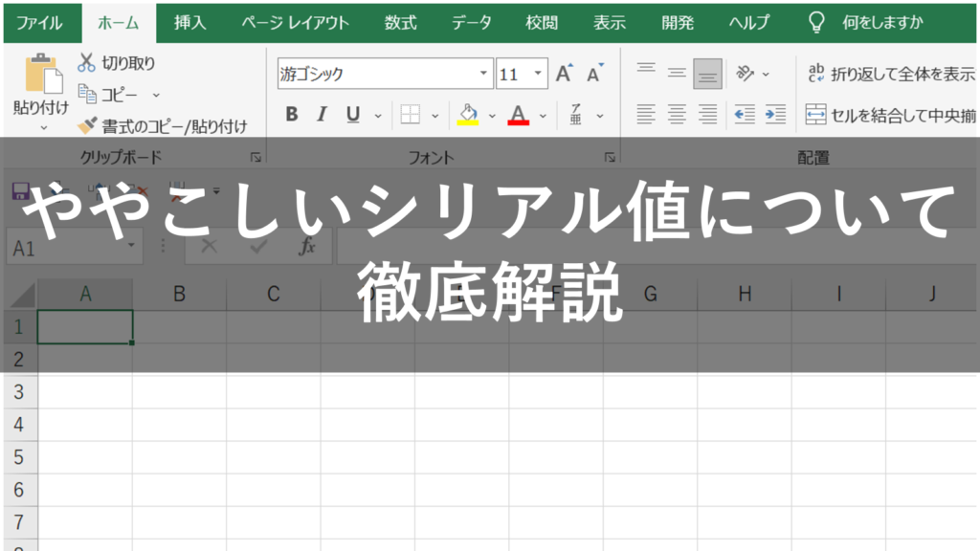
Task: Click the Name Box showing A1
Action: 74,248
